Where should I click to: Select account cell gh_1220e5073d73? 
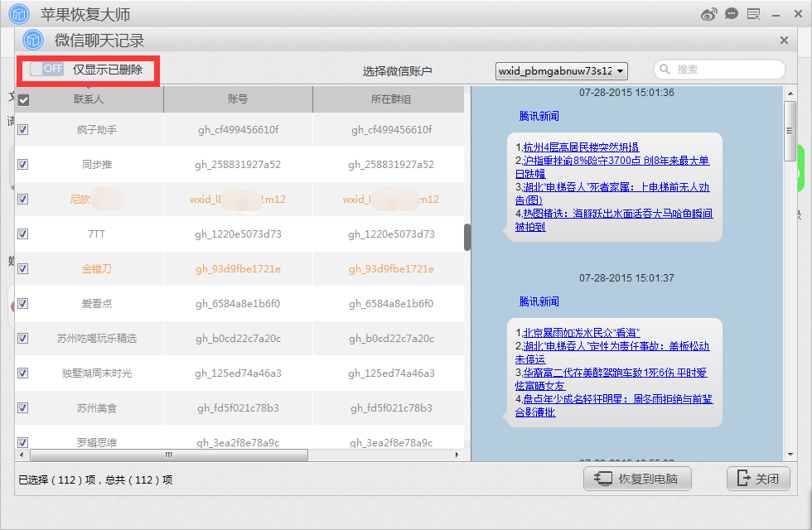[239, 234]
